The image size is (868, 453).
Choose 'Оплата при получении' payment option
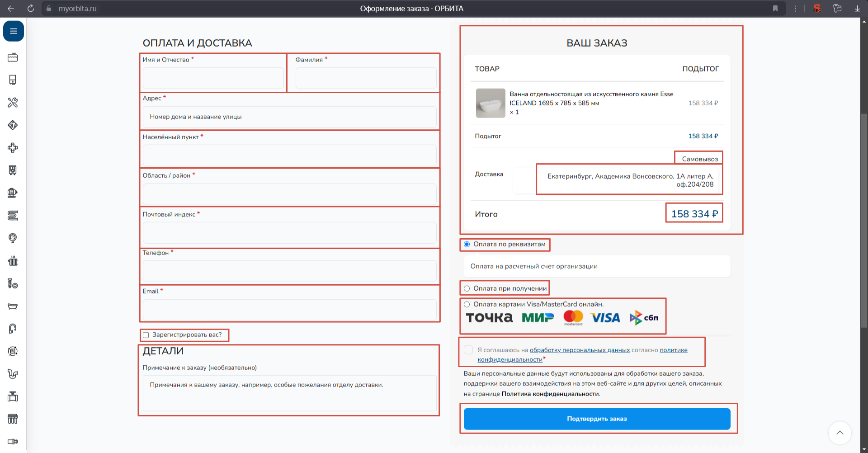467,288
